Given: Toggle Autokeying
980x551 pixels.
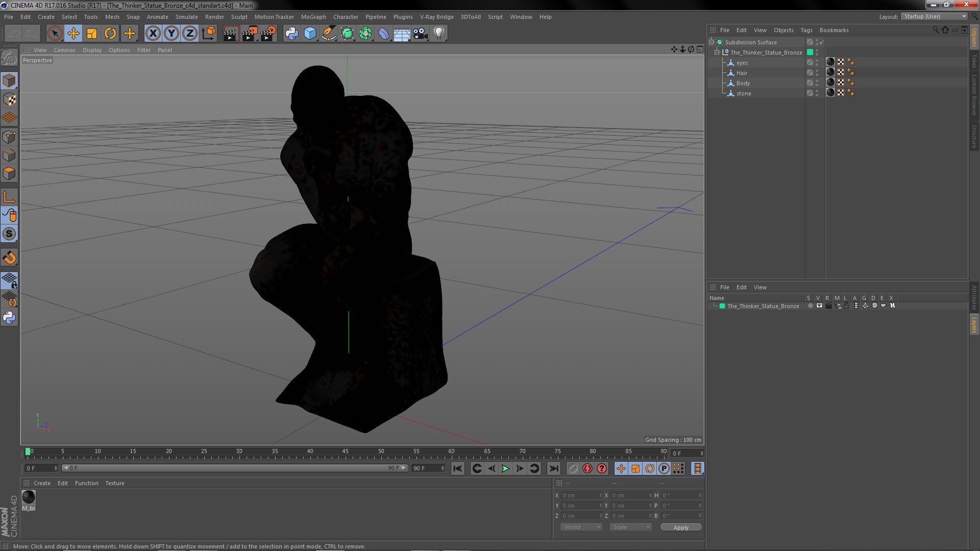Looking at the screenshot, I should [587, 468].
